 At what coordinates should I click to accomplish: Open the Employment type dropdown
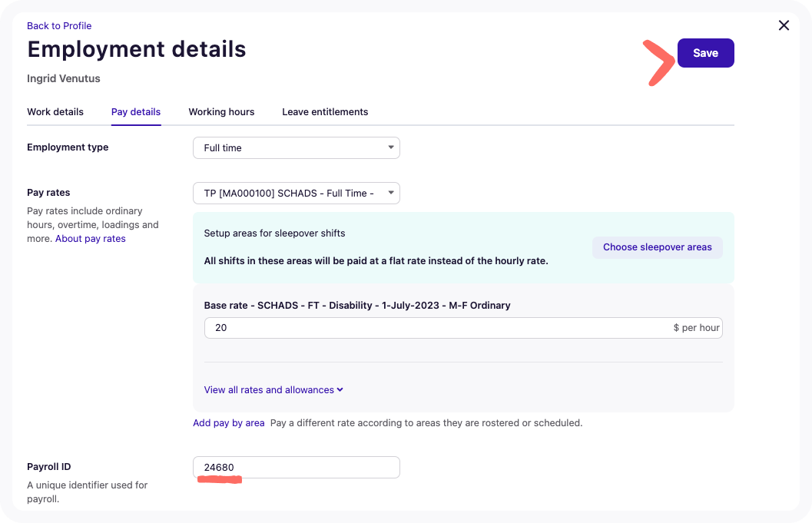(x=296, y=147)
